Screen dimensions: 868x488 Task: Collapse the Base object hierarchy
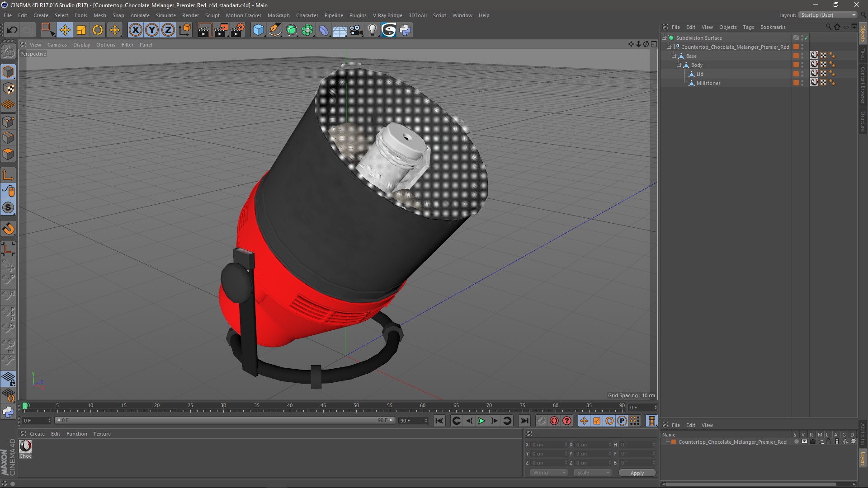(x=674, y=56)
